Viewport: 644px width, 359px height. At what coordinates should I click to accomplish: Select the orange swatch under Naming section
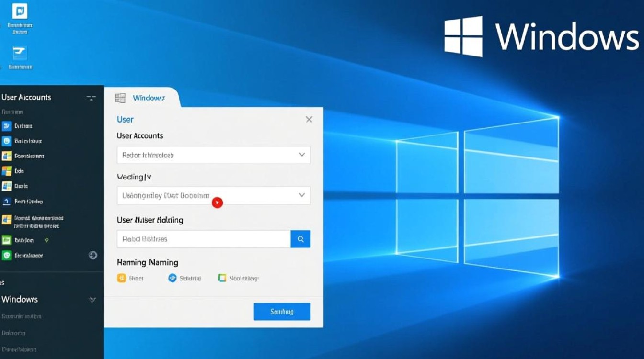[121, 278]
